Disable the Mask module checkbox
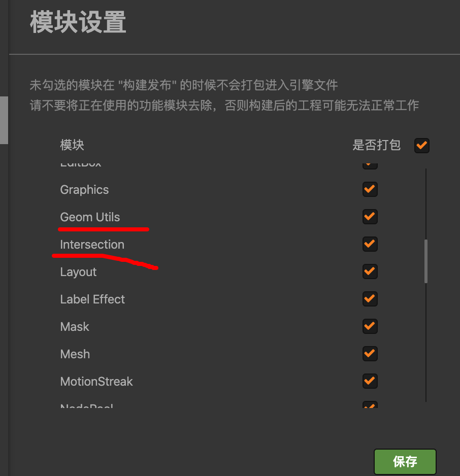460x476 pixels. click(x=370, y=326)
